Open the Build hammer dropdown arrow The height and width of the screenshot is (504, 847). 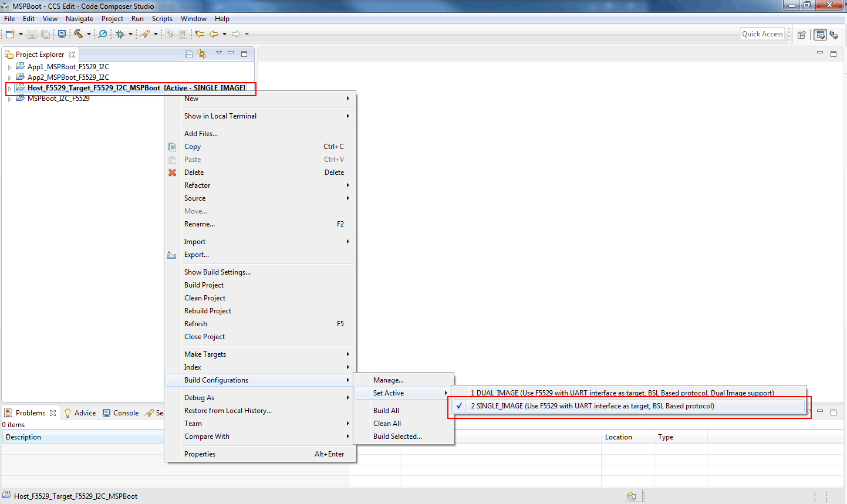point(89,34)
